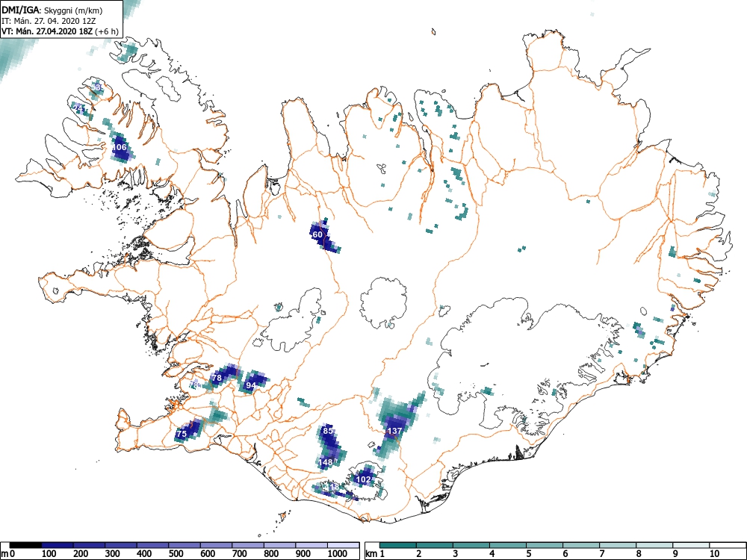Click the 9 label in the kilometre legend
This screenshot has width=747, height=560.
[x=675, y=554]
